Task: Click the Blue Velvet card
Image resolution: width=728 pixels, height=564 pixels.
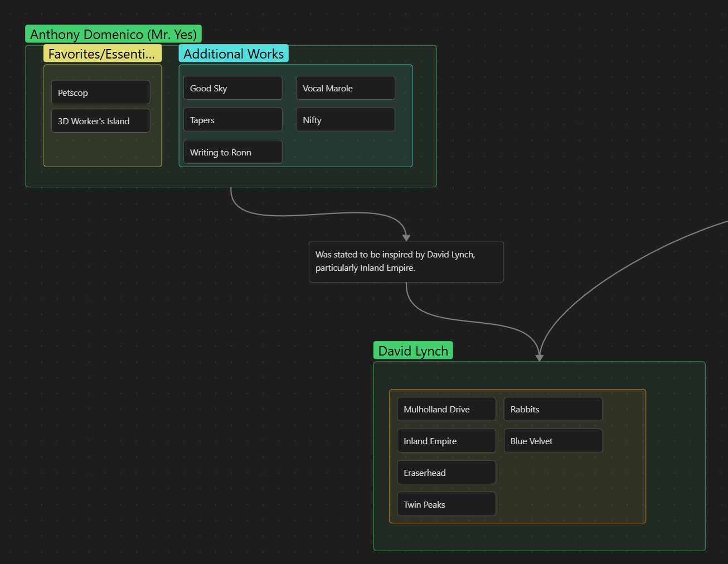Action: [x=553, y=441]
